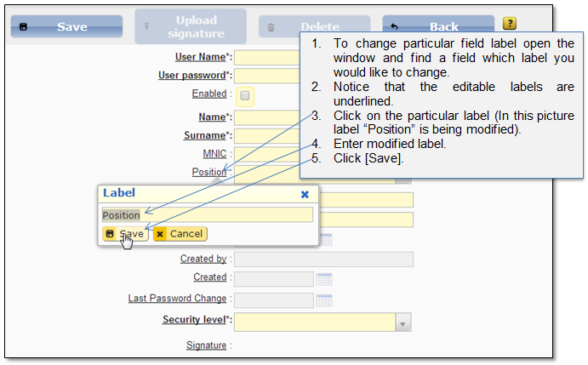Image resolution: width=588 pixels, height=365 pixels.
Task: Click the Label text field containing Position
Action: [x=207, y=215]
